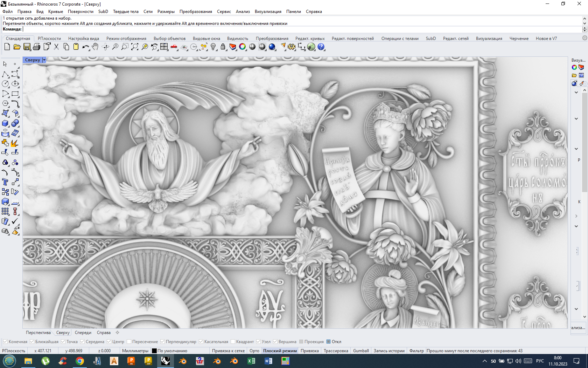Image resolution: width=588 pixels, height=368 pixels.
Task: Click the Undo arrow icon
Action: (x=85, y=47)
